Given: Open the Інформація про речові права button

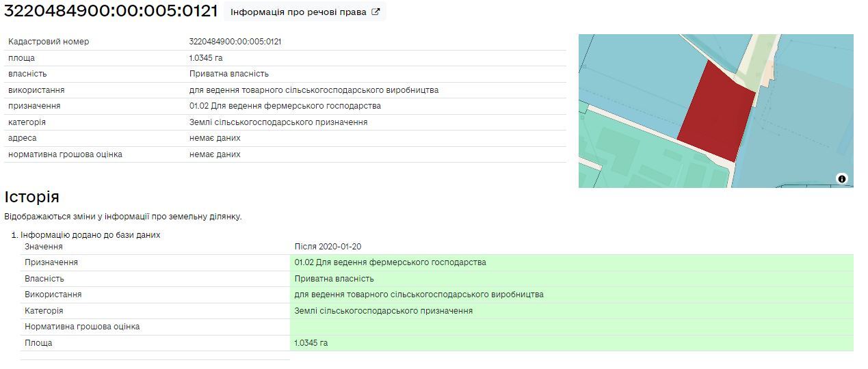Looking at the screenshot, I should pyautogui.click(x=299, y=12).
